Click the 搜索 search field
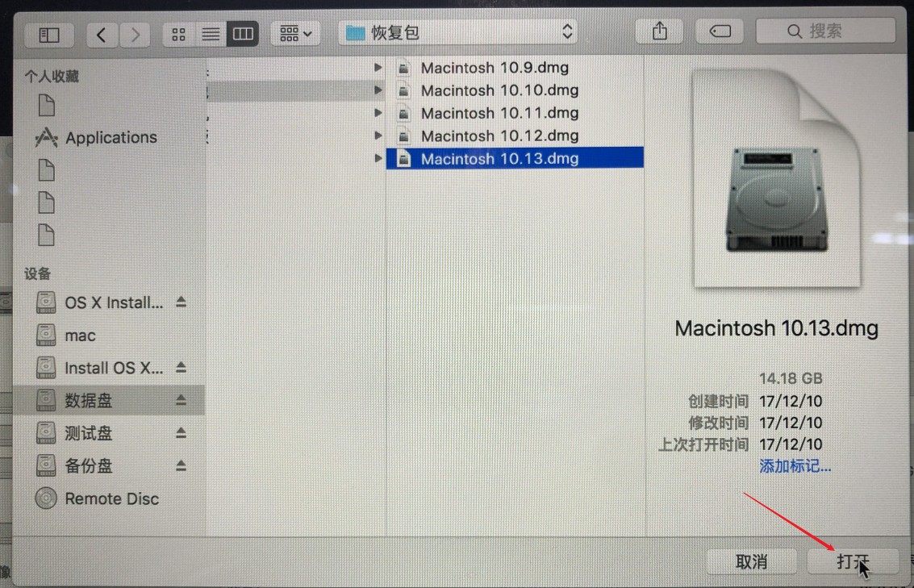The height and width of the screenshot is (588, 914). tap(825, 31)
